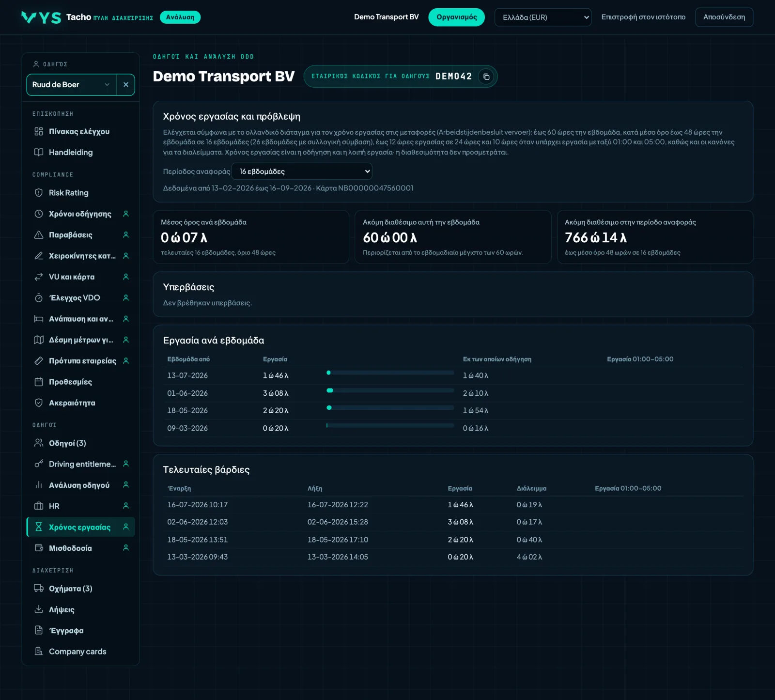Select Οχήματα (3) menu item
The width and height of the screenshot is (775, 700).
80,589
